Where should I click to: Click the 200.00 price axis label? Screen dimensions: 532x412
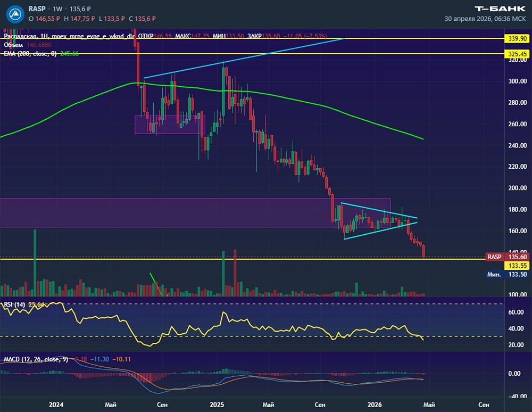[x=518, y=188]
